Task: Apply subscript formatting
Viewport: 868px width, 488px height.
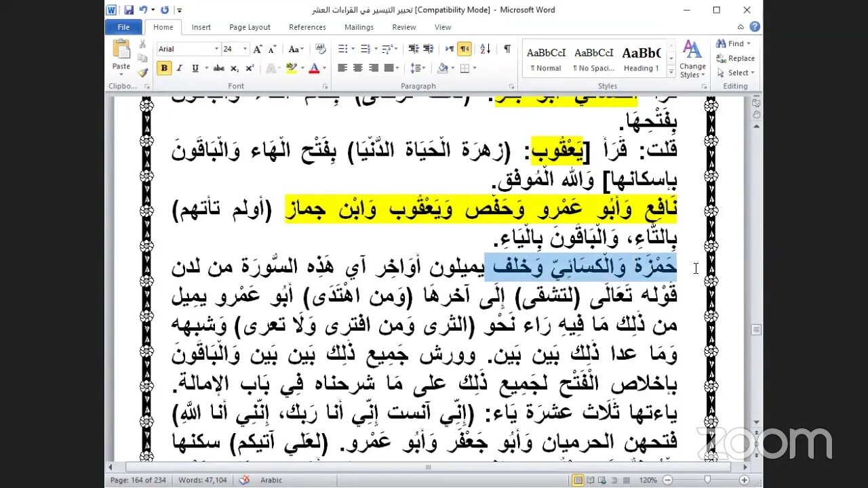Action: [235, 68]
